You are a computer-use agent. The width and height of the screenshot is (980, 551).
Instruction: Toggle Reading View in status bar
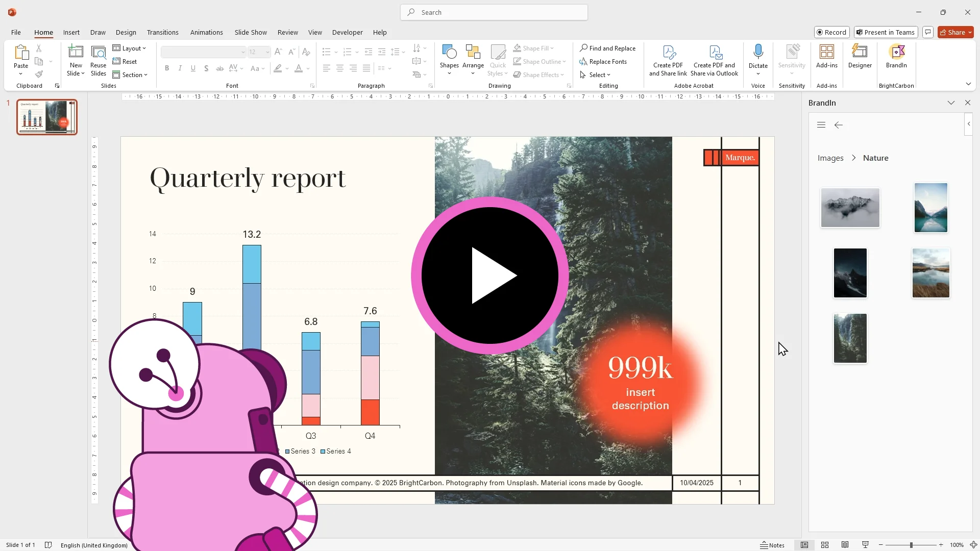coord(845,545)
